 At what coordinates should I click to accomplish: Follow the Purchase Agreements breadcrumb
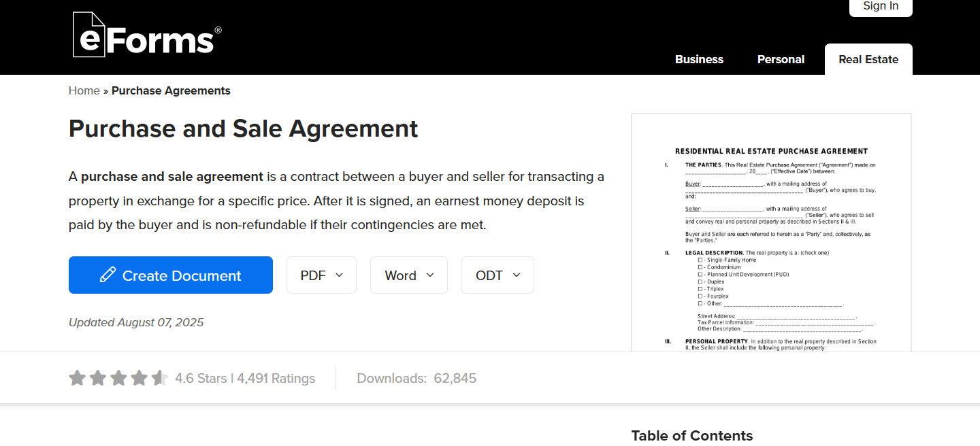(171, 90)
